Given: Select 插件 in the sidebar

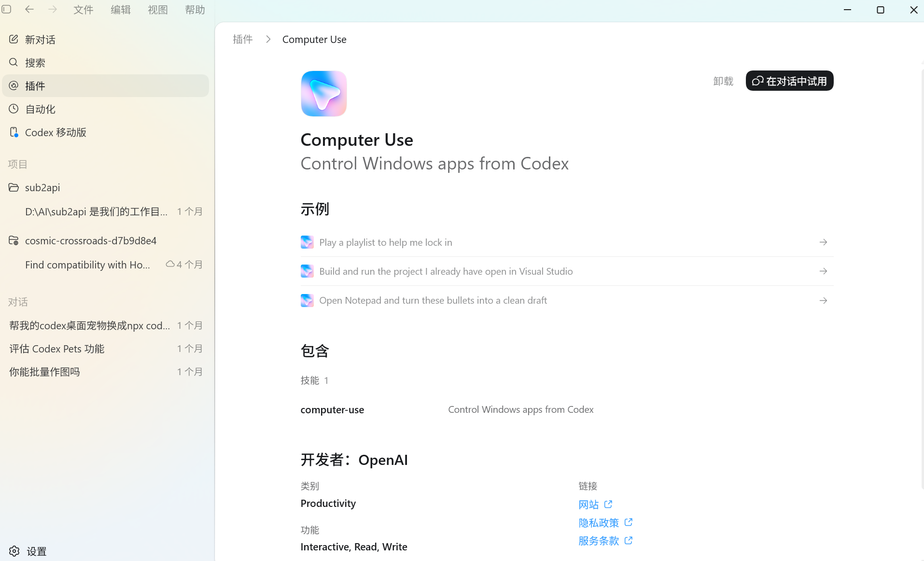Looking at the screenshot, I should (105, 86).
